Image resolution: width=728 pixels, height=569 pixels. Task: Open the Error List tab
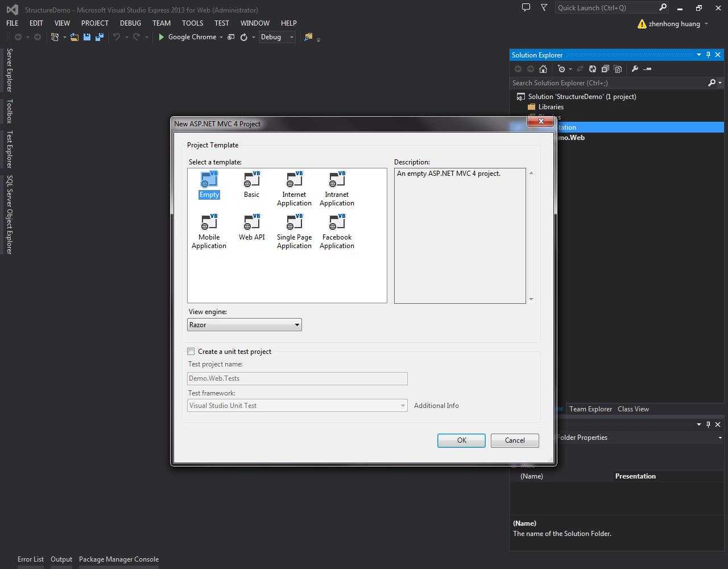[x=31, y=559]
